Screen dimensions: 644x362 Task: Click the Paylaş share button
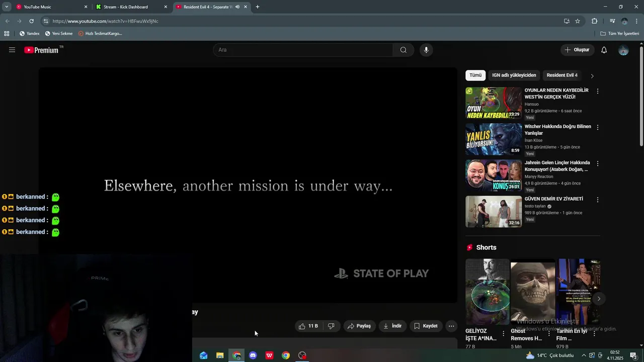coord(359,326)
